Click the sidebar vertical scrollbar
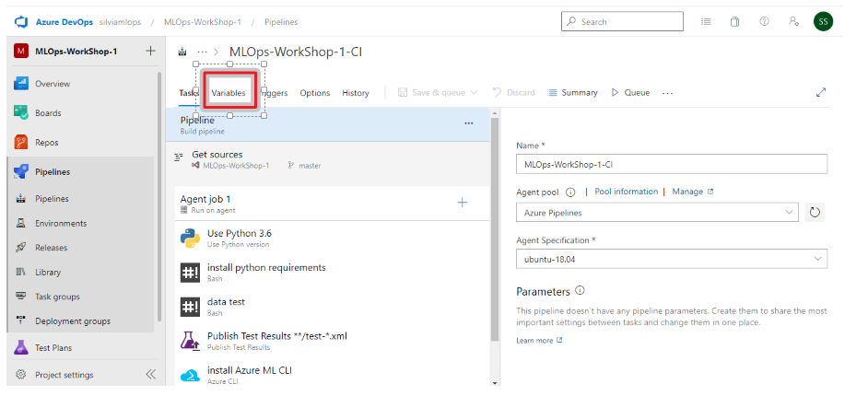This screenshot has height=396, width=868. [159, 196]
